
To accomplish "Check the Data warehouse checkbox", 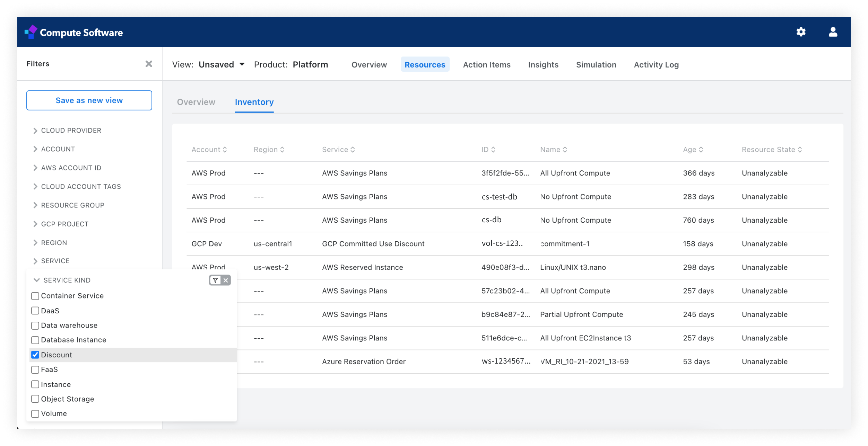I will (35, 325).
